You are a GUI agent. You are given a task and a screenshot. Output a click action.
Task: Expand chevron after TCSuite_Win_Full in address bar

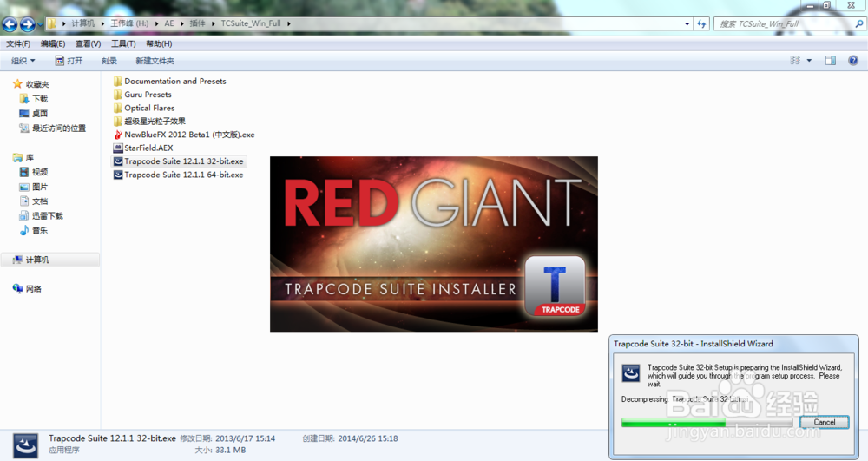(288, 23)
